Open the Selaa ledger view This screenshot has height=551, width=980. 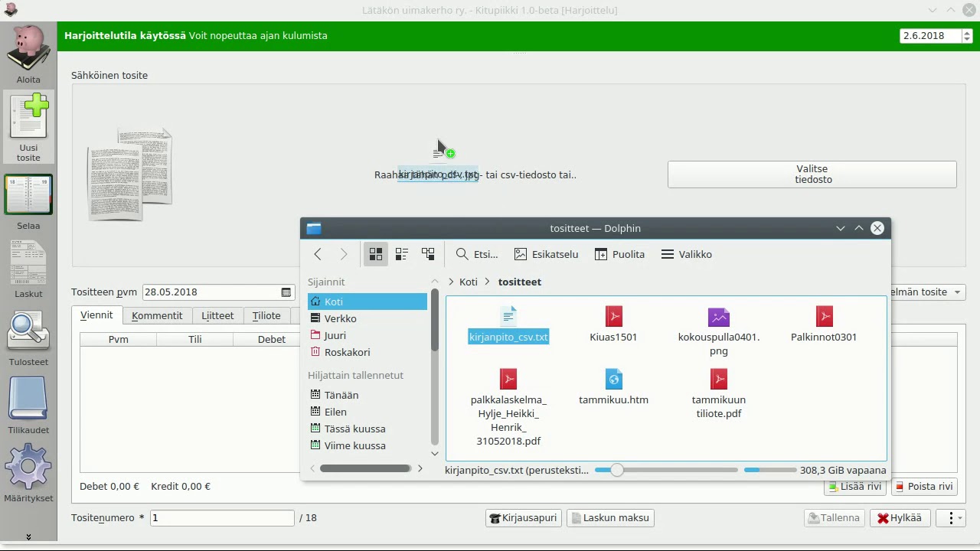click(x=28, y=202)
